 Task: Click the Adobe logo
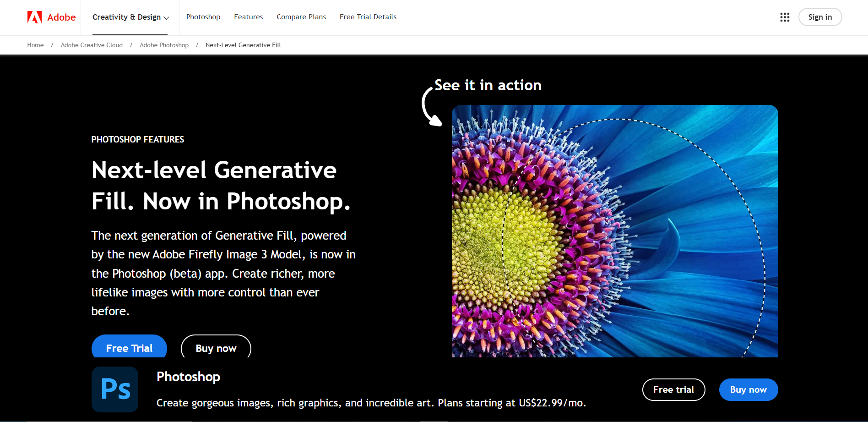51,17
